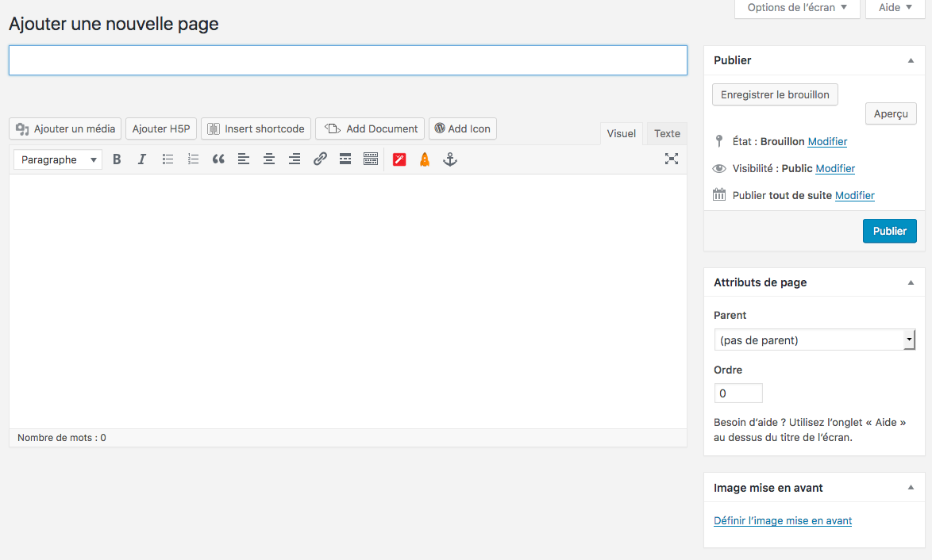The width and height of the screenshot is (932, 560).
Task: Toggle the extended toolbar row
Action: [x=371, y=159]
